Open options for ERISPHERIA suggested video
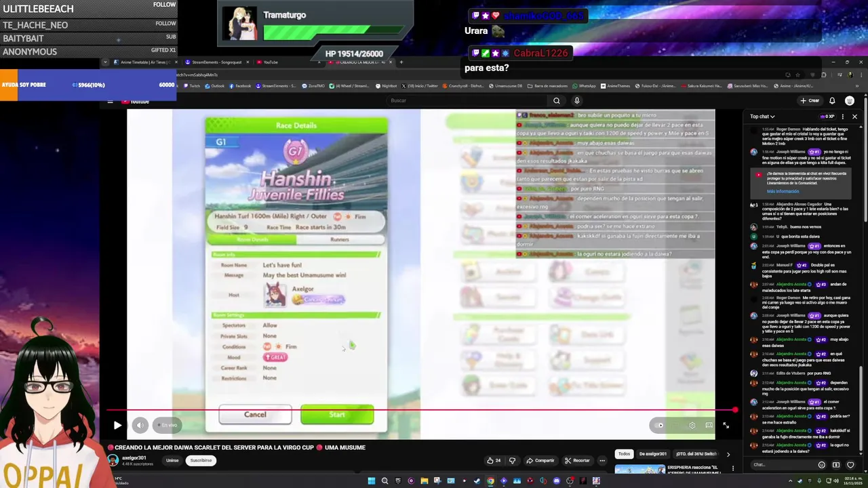Screen dimensions: 868x488 click(732, 468)
